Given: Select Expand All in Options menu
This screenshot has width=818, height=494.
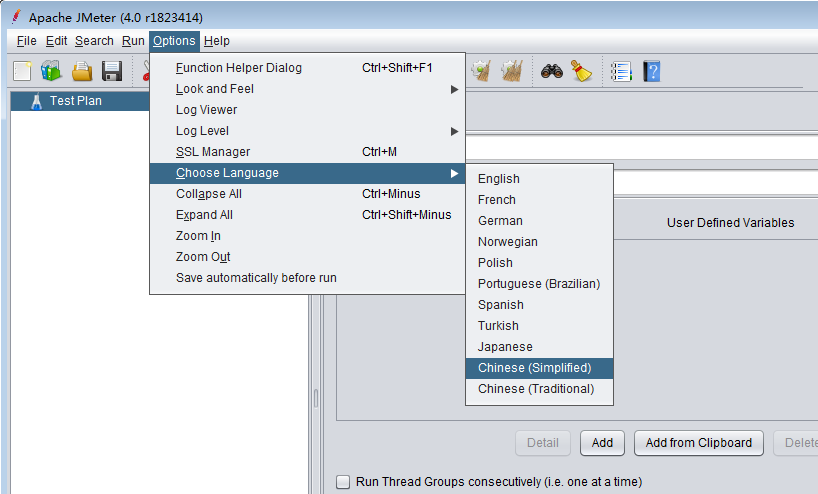Looking at the screenshot, I should (x=307, y=215).
